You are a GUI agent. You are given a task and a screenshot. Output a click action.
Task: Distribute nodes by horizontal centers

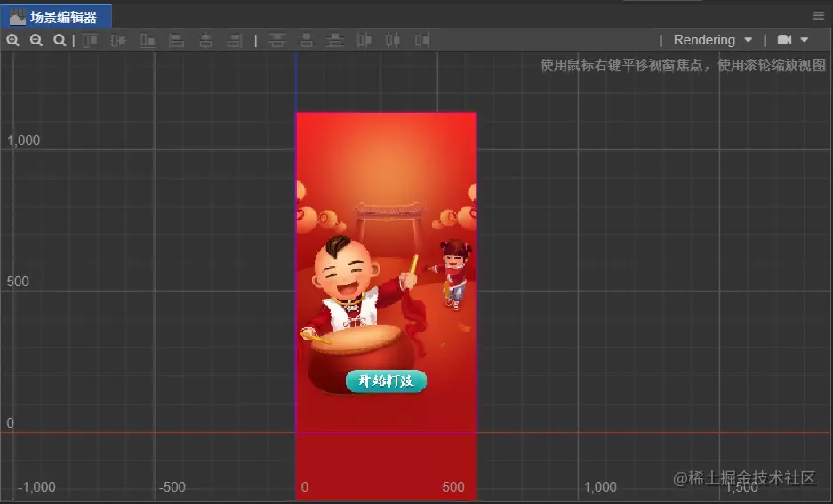tap(393, 40)
